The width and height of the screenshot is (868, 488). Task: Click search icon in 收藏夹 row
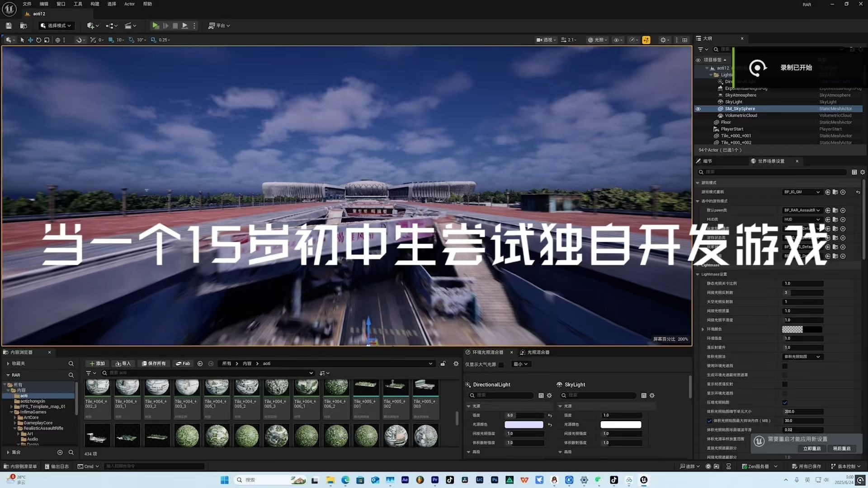(71, 364)
